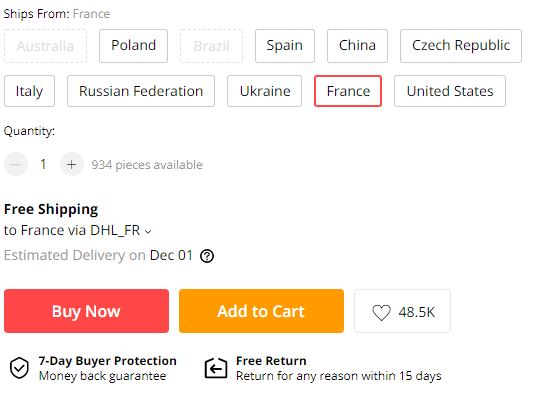Screen dimensions: 536x394
Task: Click the minus quantity decrease icon
Action: tap(16, 164)
